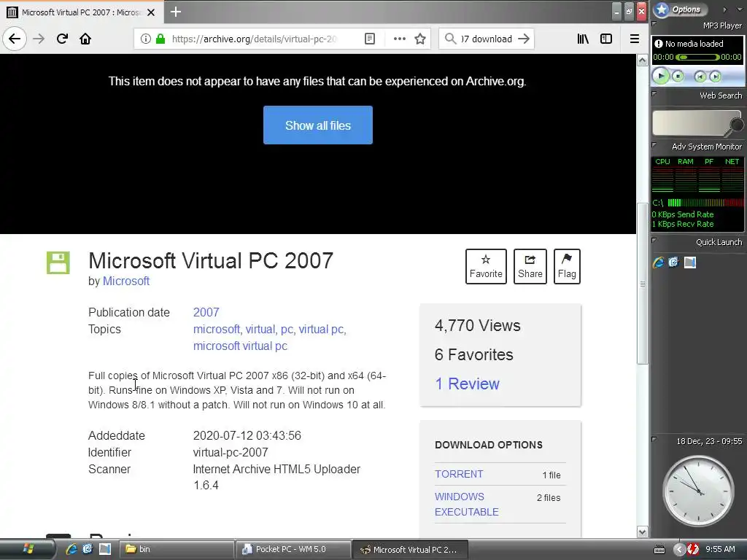The width and height of the screenshot is (747, 560).
Task: Show the browser sidebars
Action: point(606,39)
